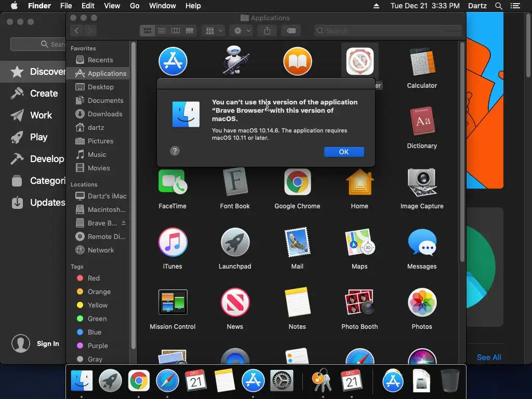Open the Mail app icon

tap(297, 242)
